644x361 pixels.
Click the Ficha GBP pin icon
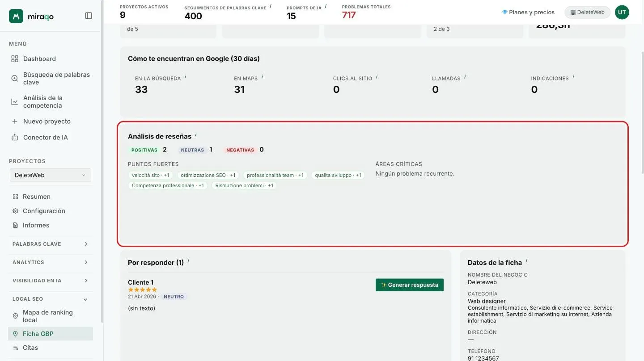15,334
